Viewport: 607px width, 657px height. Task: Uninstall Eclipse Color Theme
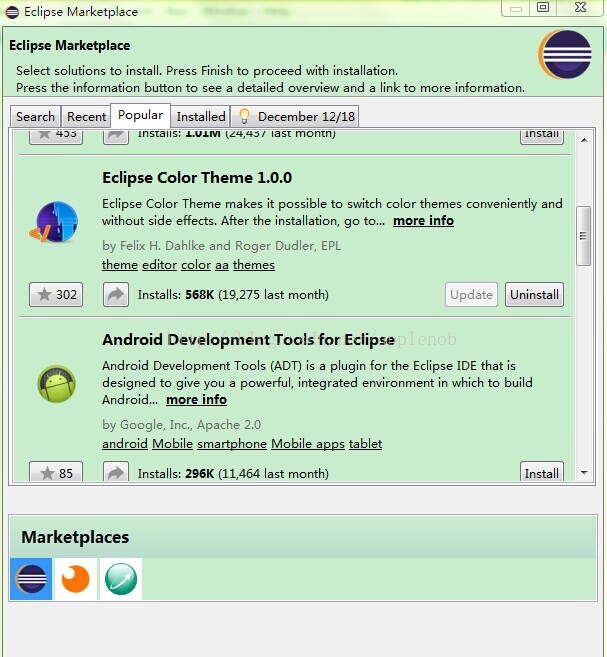point(534,295)
